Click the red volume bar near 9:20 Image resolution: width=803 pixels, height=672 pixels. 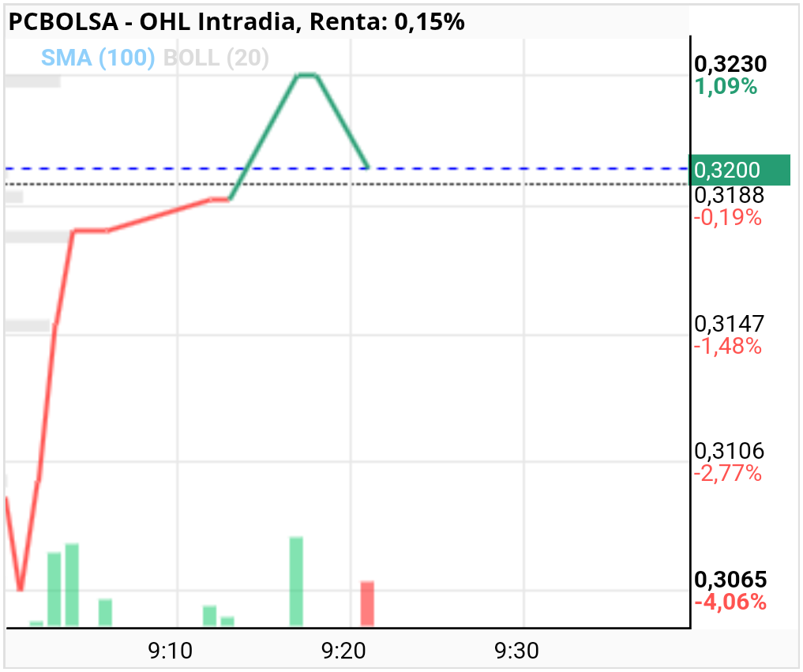367,603
